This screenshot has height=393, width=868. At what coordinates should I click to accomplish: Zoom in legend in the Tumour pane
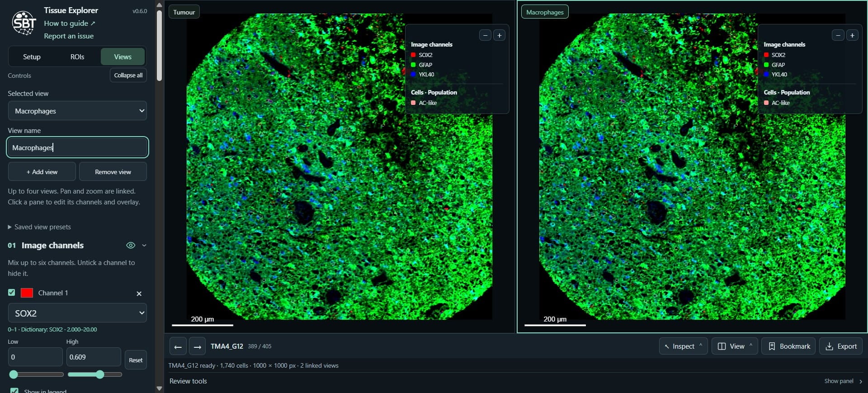pyautogui.click(x=499, y=35)
